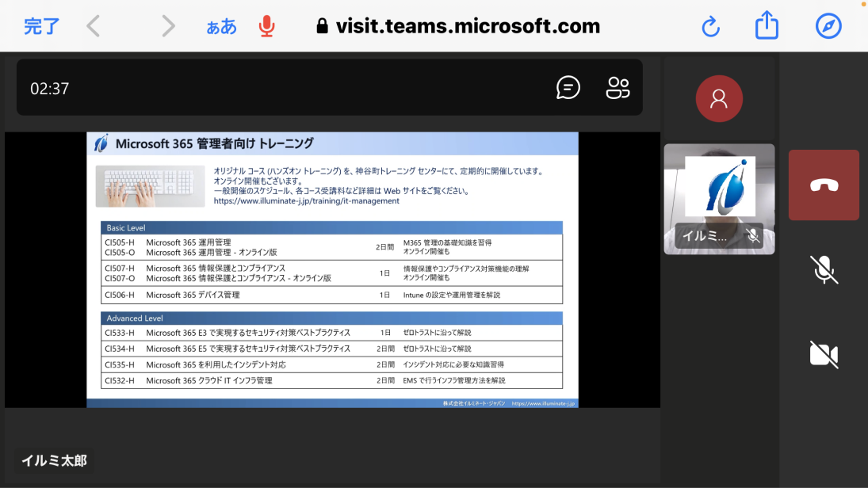The width and height of the screenshot is (868, 488).
Task: Go back with the browser back arrow
Action: click(x=94, y=26)
